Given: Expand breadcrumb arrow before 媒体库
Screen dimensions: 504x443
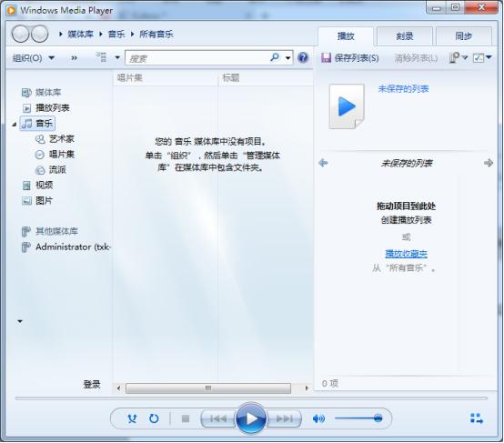Looking at the screenshot, I should click(60, 34).
